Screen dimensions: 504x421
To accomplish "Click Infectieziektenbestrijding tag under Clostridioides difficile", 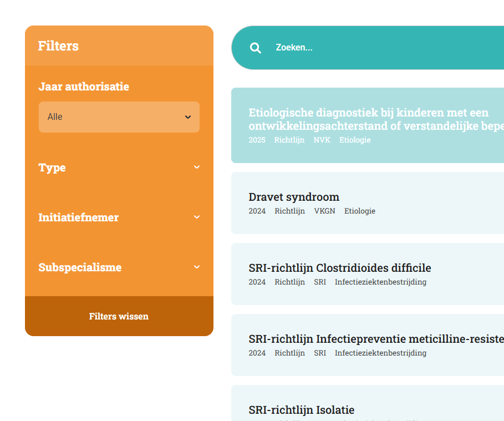I will [380, 282].
